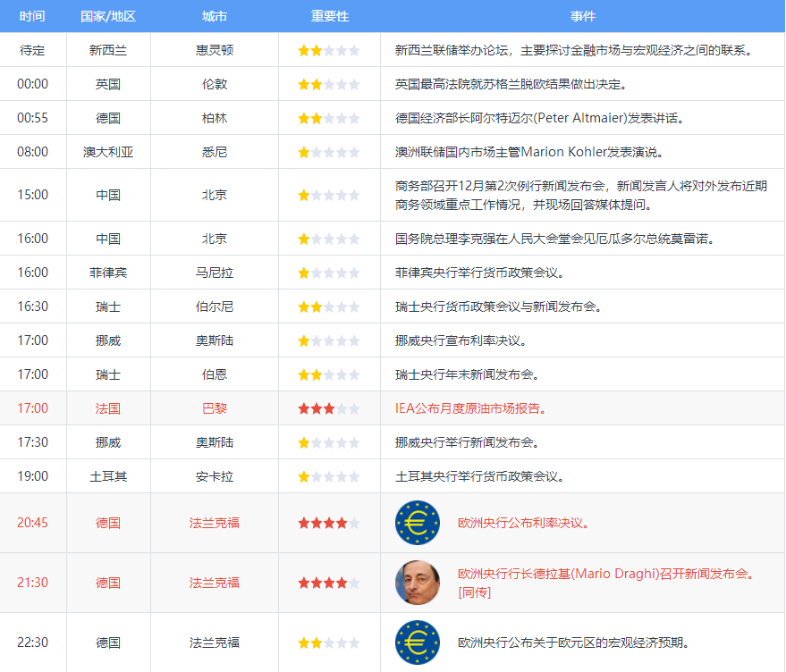Click the euro logo in the 22:30 row

pos(417,643)
